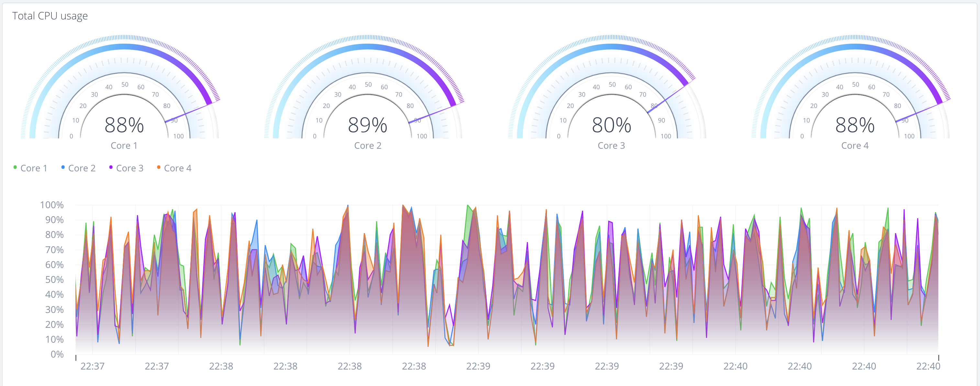
Task: Click the 89% value text
Action: [368, 125]
